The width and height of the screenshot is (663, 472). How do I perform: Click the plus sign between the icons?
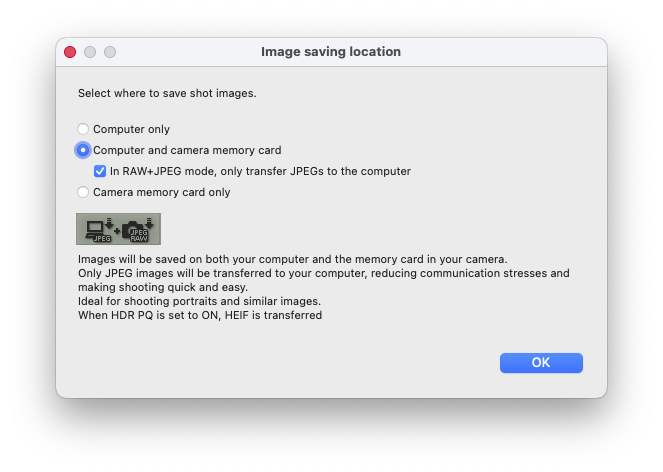pos(118,229)
